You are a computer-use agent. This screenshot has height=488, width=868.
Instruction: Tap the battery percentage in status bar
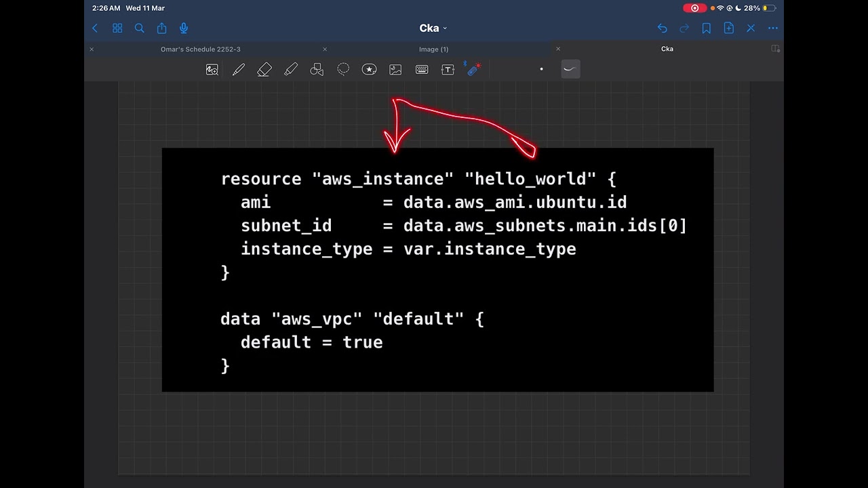coord(752,8)
